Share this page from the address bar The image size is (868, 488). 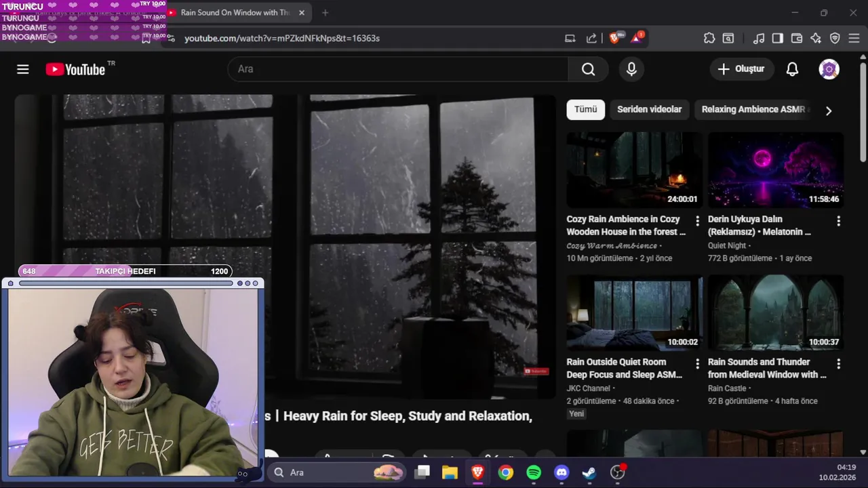coord(591,38)
